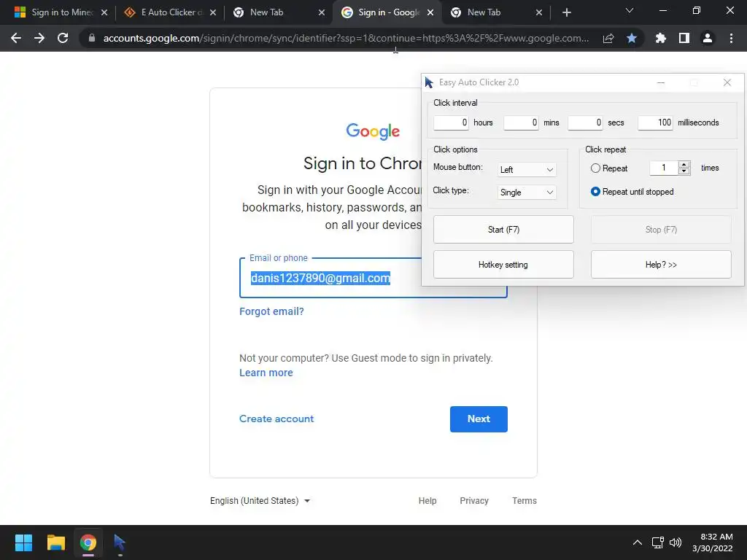Open the Chrome three-dot menu
This screenshot has height=560, width=747.
(731, 38)
